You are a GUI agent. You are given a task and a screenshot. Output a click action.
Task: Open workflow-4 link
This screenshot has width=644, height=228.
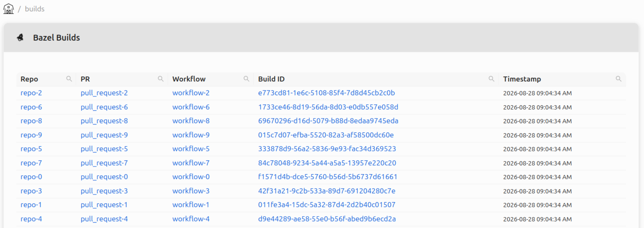tap(191, 219)
